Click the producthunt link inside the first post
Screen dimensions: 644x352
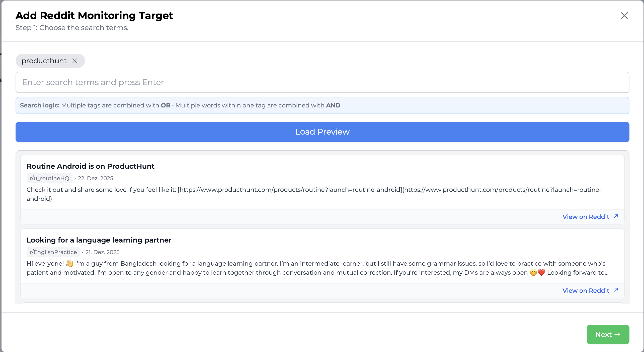pos(288,190)
